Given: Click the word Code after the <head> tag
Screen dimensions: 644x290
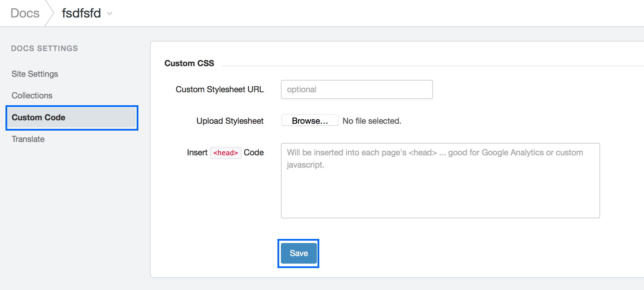Looking at the screenshot, I should click(253, 153).
